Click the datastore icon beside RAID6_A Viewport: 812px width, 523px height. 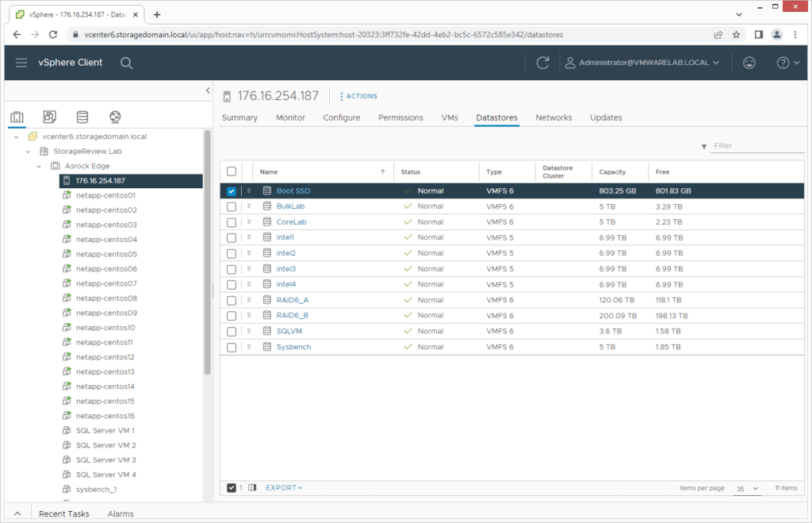(x=266, y=300)
